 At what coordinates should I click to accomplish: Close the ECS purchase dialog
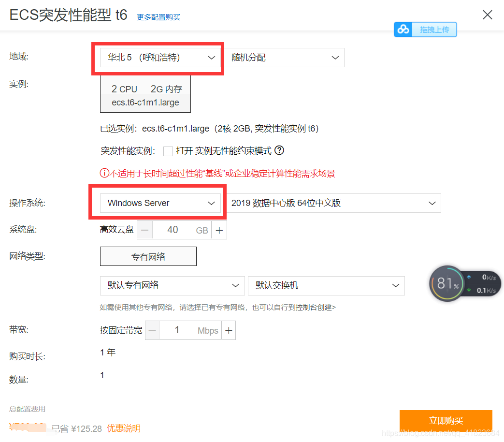487,15
